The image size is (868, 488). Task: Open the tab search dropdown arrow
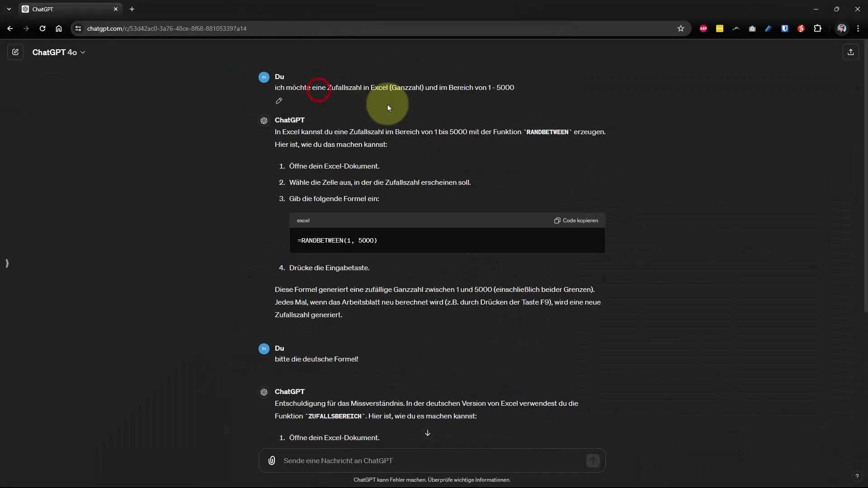[9, 9]
